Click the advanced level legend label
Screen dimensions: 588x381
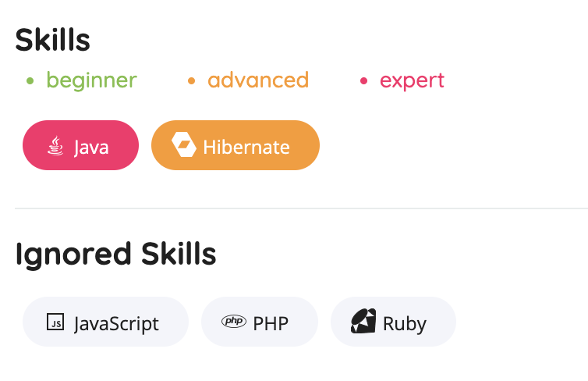pyautogui.click(x=258, y=80)
